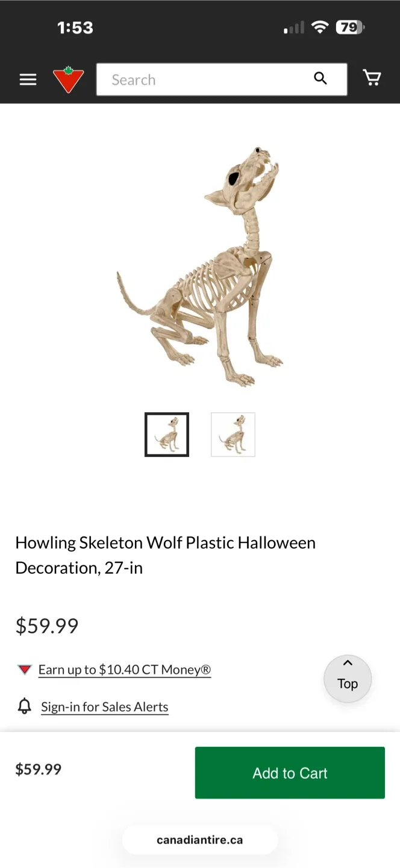400x868 pixels.
Task: Tap the Top scroll button
Action: click(348, 679)
